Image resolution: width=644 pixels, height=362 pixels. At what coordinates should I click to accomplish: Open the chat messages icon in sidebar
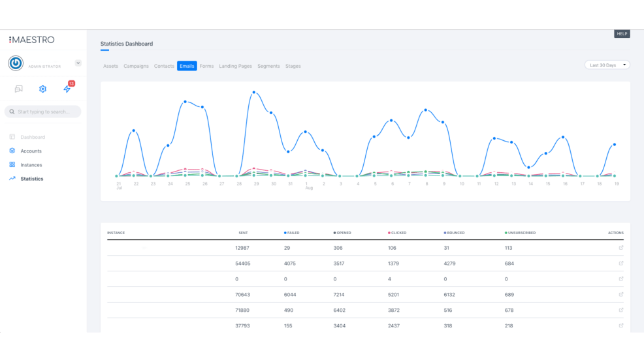(18, 89)
